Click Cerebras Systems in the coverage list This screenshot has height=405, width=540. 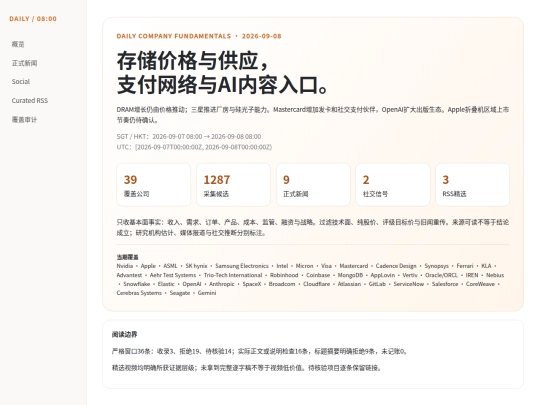tap(139, 293)
